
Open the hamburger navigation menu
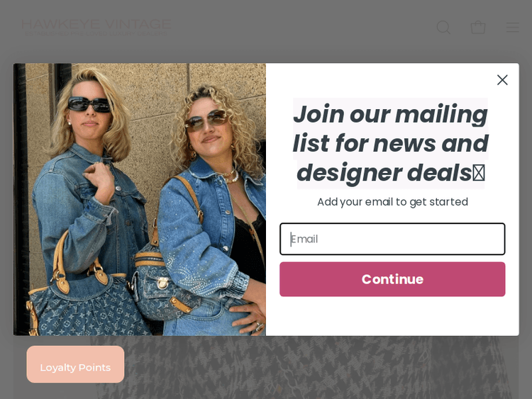pyautogui.click(x=512, y=28)
